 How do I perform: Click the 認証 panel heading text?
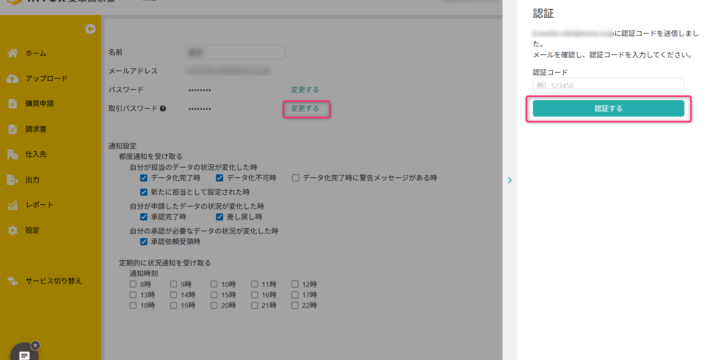point(543,14)
